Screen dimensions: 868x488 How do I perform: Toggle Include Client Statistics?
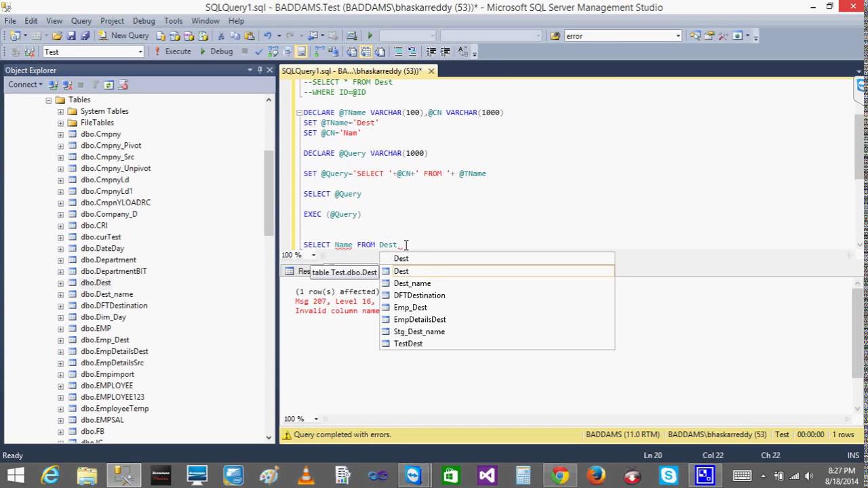coord(333,52)
